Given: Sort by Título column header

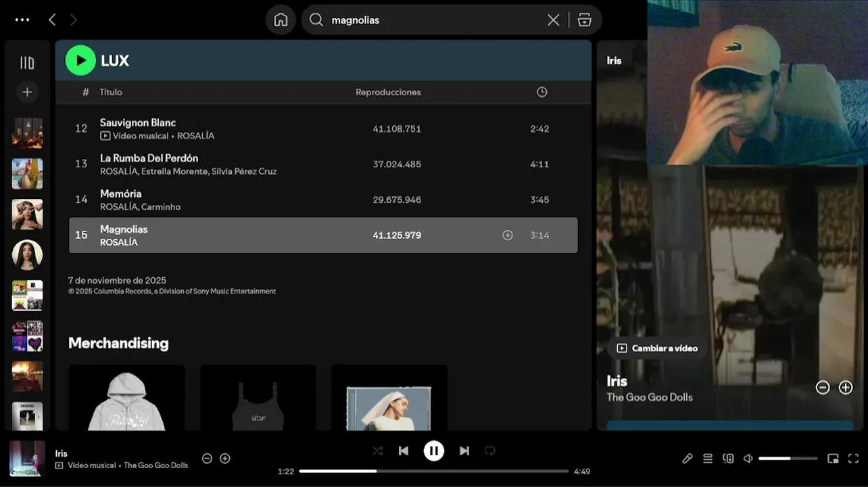Looking at the screenshot, I should (x=111, y=92).
